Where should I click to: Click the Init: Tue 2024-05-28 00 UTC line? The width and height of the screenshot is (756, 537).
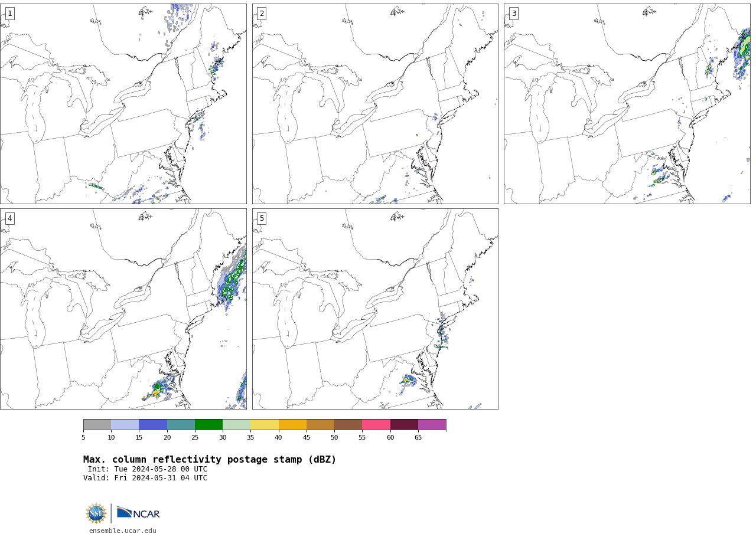tap(148, 470)
